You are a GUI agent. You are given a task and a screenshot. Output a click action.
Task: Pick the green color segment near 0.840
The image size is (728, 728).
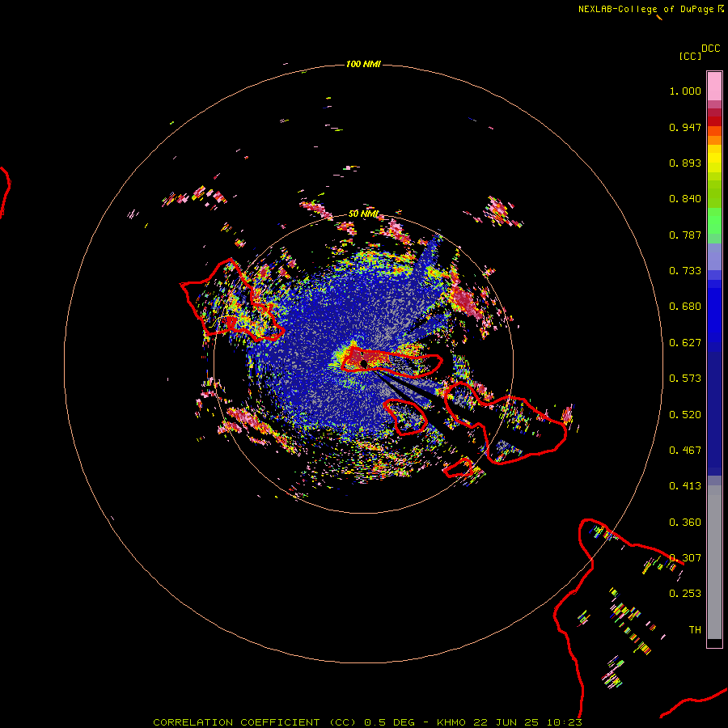(x=714, y=193)
